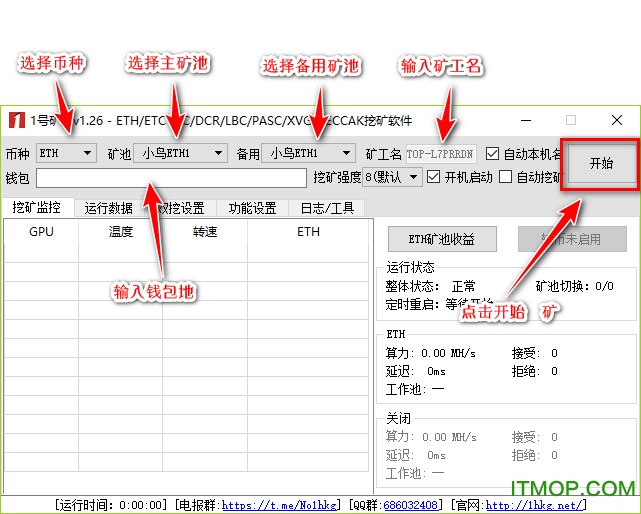Click the 运行时间 0:00:00 status text

coord(110,505)
